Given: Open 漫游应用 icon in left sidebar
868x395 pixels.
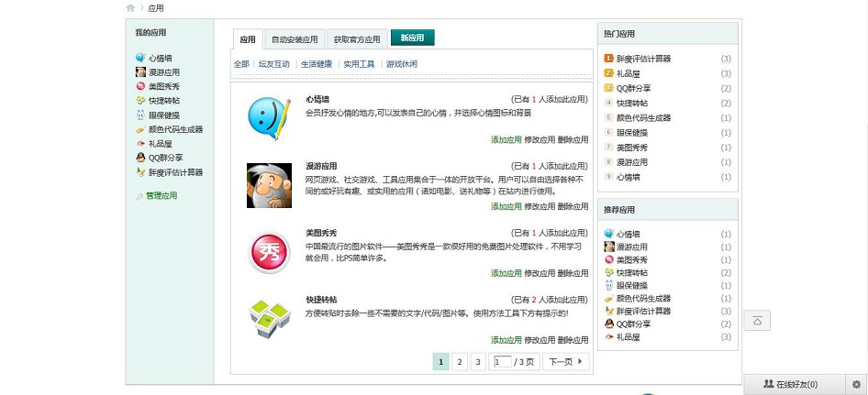Looking at the screenshot, I should coord(140,71).
